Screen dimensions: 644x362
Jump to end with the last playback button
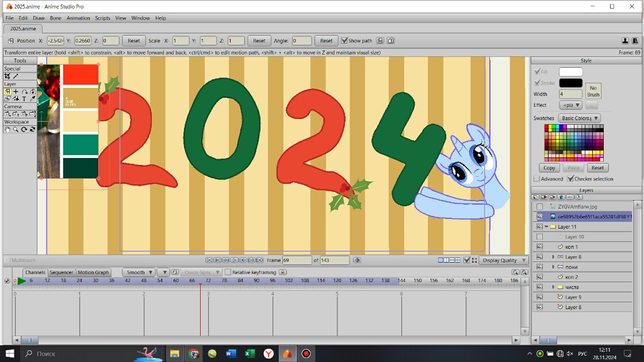click(x=259, y=260)
